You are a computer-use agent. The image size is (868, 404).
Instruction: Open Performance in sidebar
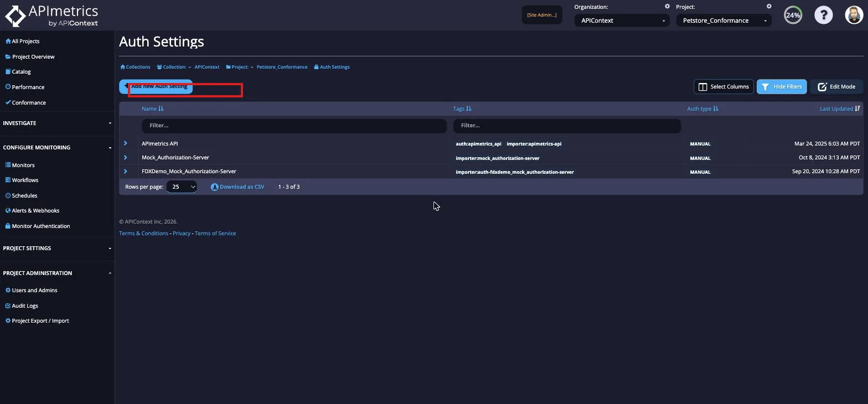[x=24, y=87]
